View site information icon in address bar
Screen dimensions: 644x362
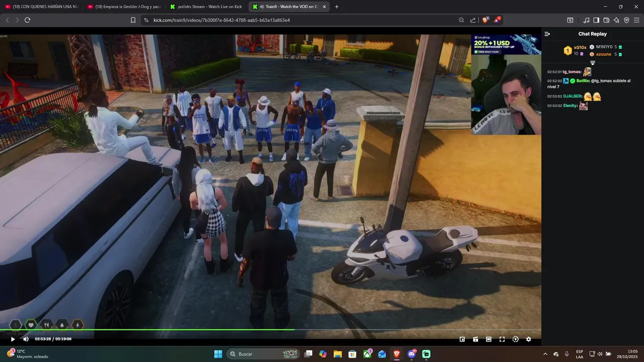point(146,20)
